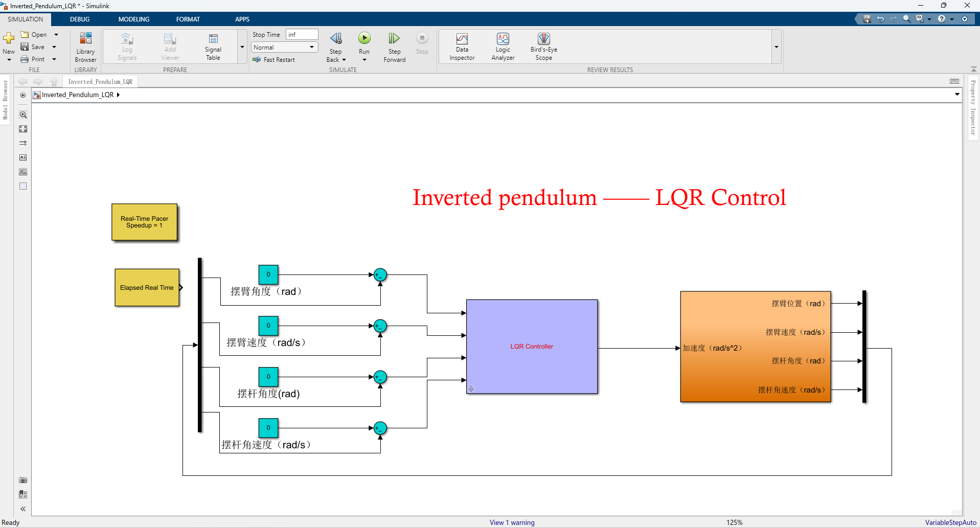Image resolution: width=980 pixels, height=528 pixels.
Task: Click the Stop Time input field
Action: point(302,35)
